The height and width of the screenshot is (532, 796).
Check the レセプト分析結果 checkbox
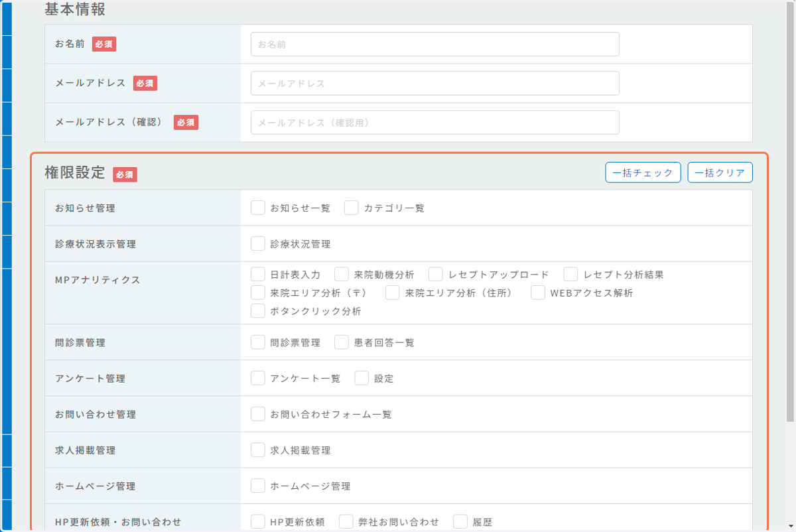tap(571, 274)
